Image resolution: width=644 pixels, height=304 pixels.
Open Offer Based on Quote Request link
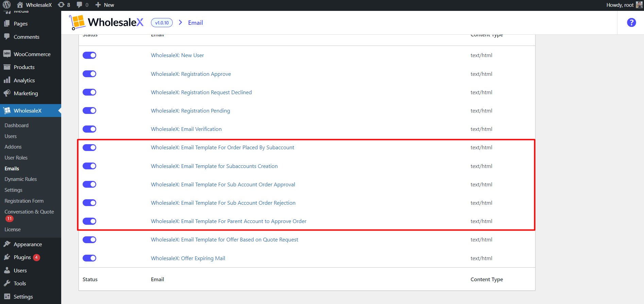pyautogui.click(x=224, y=239)
